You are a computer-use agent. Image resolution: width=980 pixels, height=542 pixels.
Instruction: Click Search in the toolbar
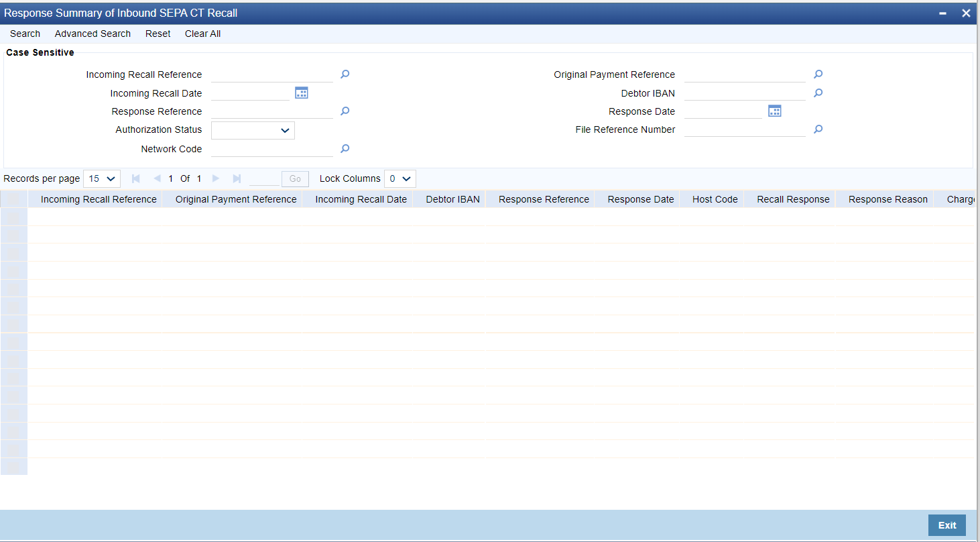tap(25, 34)
